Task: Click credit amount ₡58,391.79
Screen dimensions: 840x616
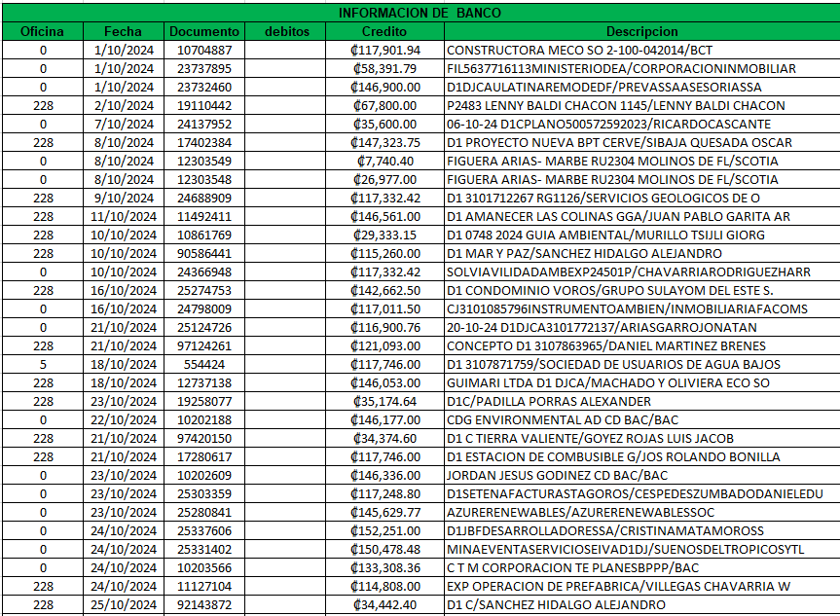Action: (385, 68)
